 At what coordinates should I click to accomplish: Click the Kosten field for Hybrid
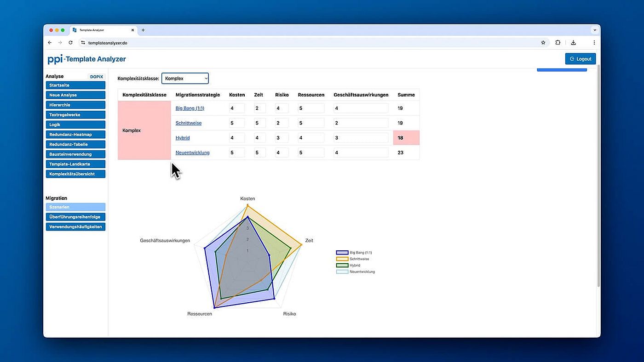tap(237, 138)
